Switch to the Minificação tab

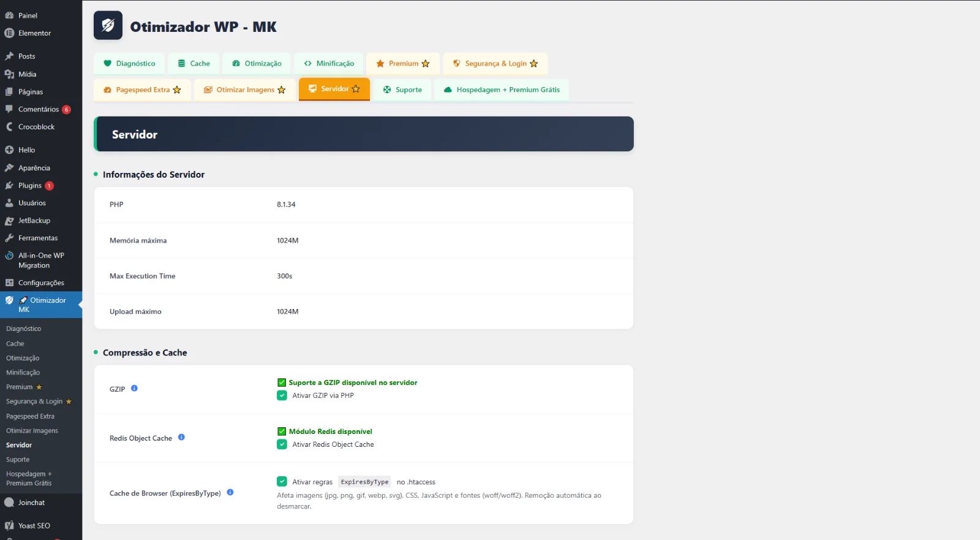pos(329,64)
